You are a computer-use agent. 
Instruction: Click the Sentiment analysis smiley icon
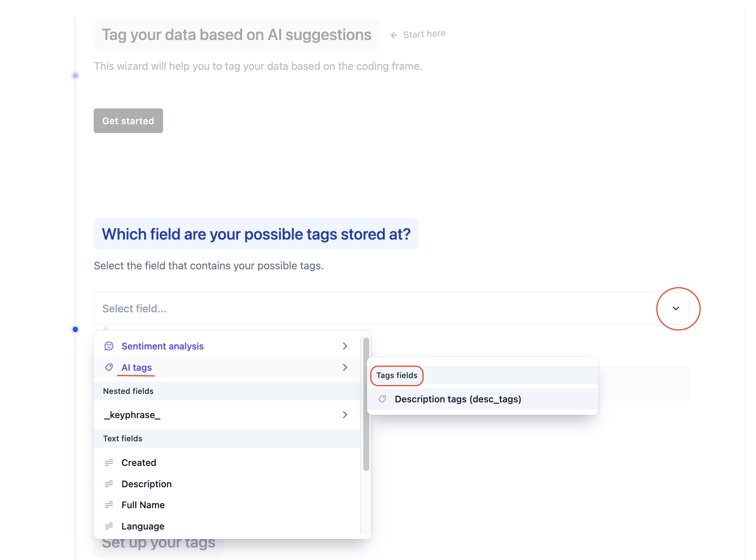coord(109,346)
